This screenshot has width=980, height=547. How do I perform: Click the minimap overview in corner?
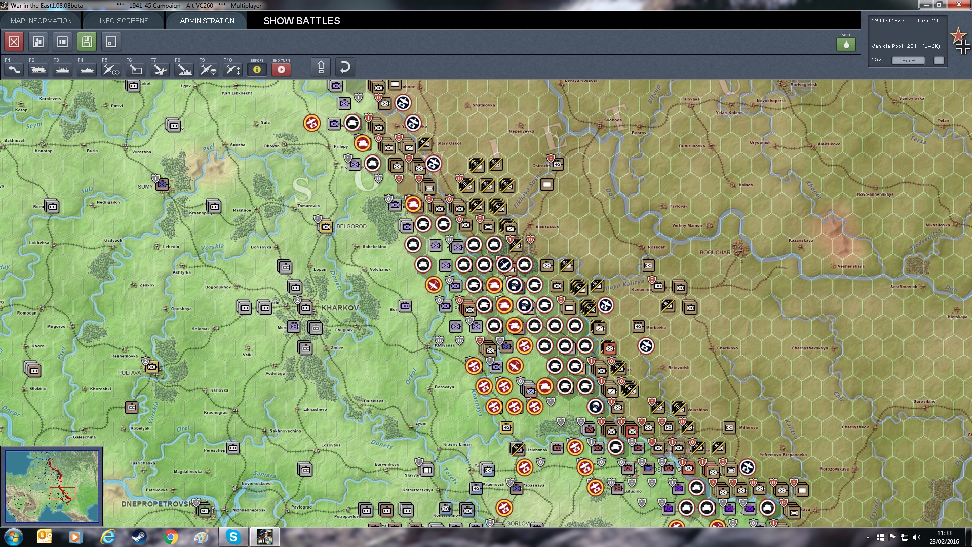click(52, 486)
